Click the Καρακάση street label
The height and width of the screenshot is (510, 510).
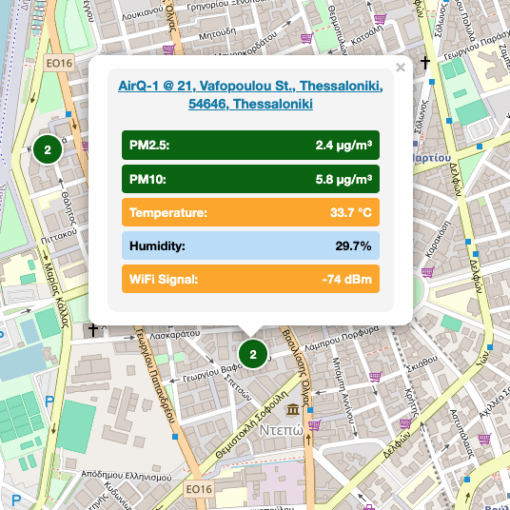tap(437, 239)
